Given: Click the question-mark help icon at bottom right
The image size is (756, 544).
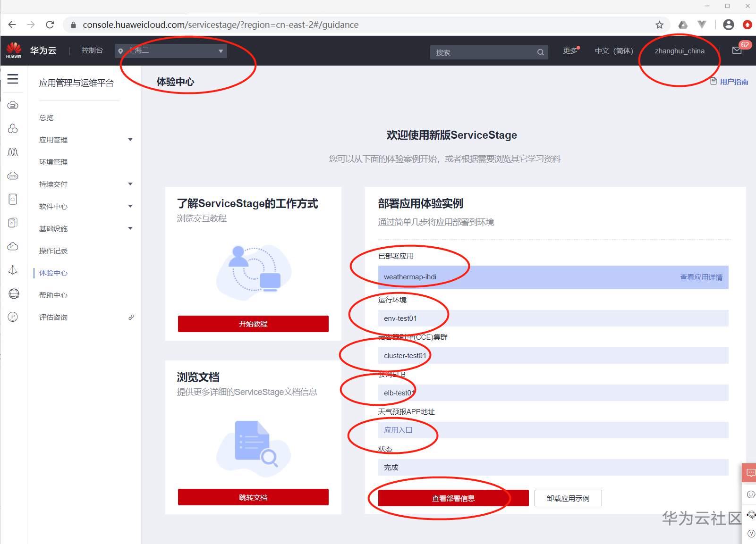Looking at the screenshot, I should 751,534.
